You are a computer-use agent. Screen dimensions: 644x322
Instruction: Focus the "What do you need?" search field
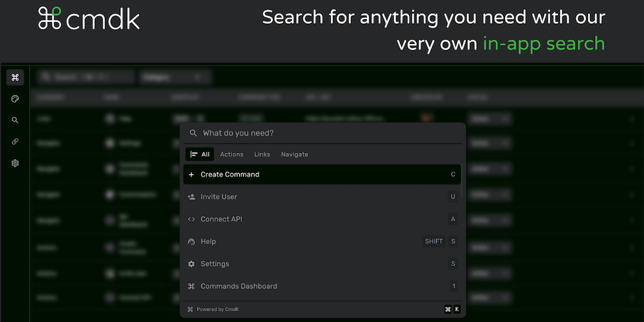[x=323, y=133]
